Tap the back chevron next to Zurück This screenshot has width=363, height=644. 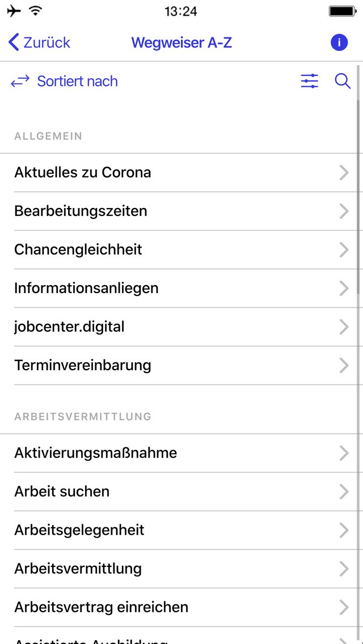12,42
